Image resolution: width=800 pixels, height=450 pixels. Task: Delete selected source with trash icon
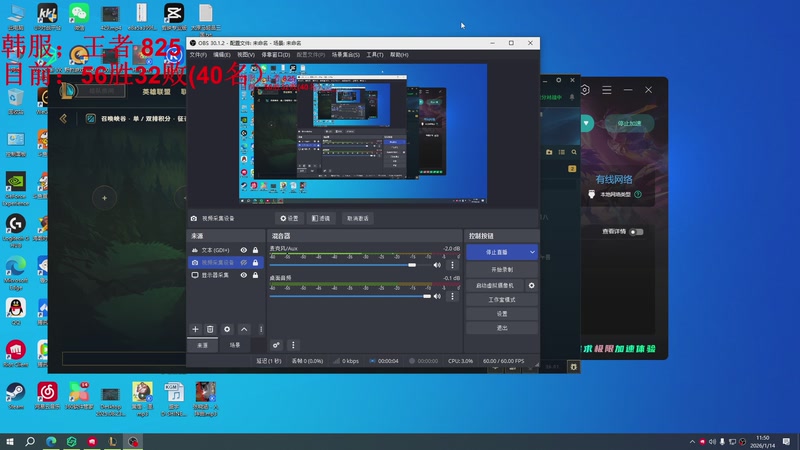[x=210, y=329]
